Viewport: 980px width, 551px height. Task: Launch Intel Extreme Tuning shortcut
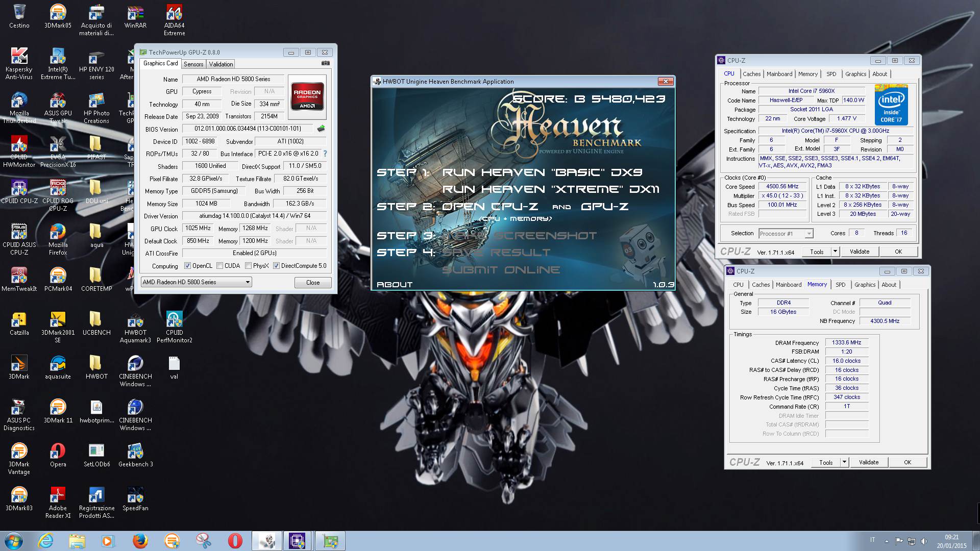click(x=58, y=64)
